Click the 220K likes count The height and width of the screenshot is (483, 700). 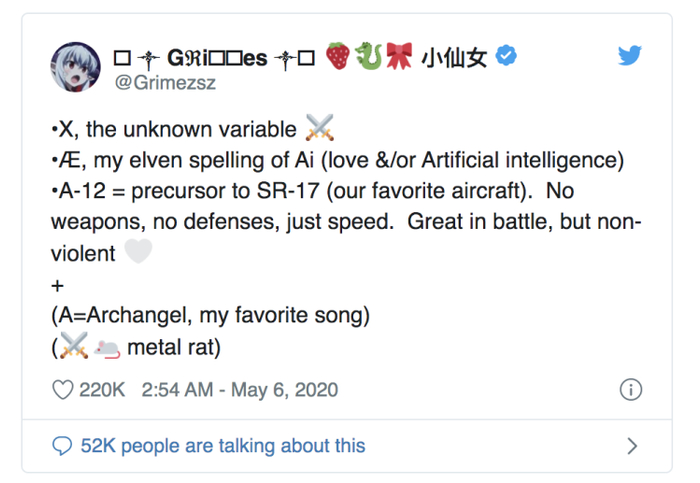pos(101,390)
